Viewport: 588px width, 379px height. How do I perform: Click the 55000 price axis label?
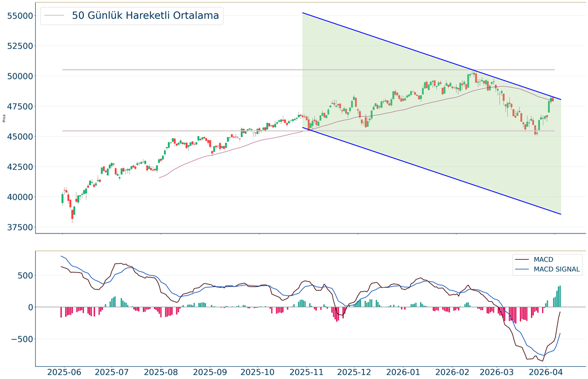tap(18, 16)
